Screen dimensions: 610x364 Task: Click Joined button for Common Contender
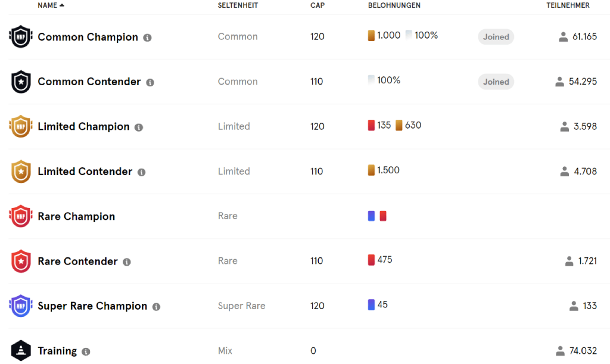[496, 82]
